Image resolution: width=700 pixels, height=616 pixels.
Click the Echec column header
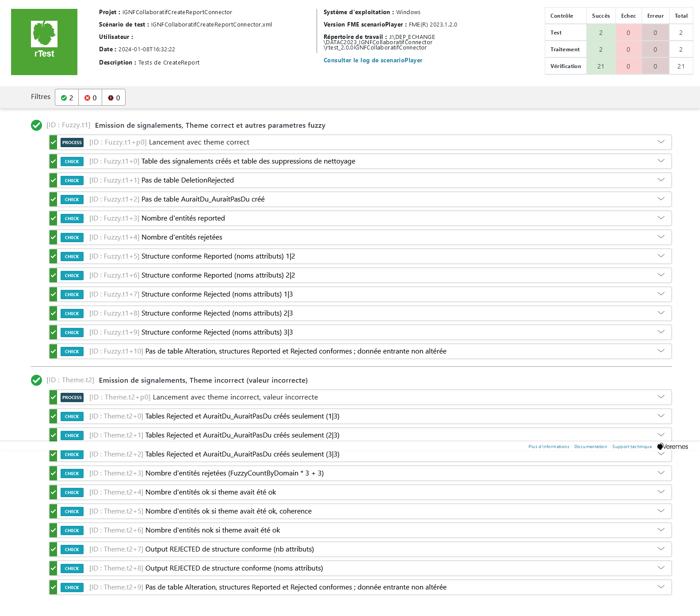point(628,16)
